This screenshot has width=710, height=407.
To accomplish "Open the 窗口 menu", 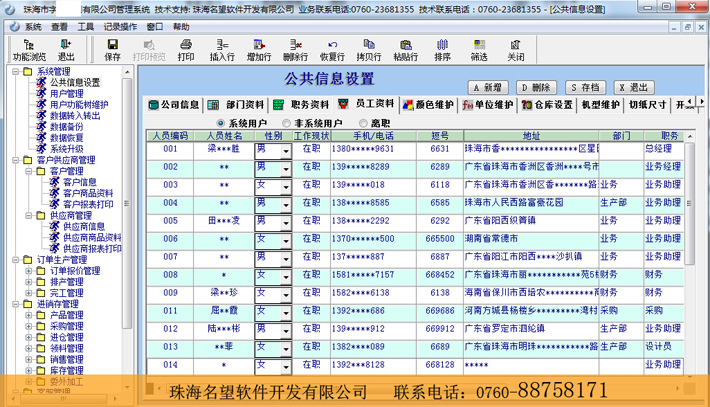I will click(x=155, y=27).
